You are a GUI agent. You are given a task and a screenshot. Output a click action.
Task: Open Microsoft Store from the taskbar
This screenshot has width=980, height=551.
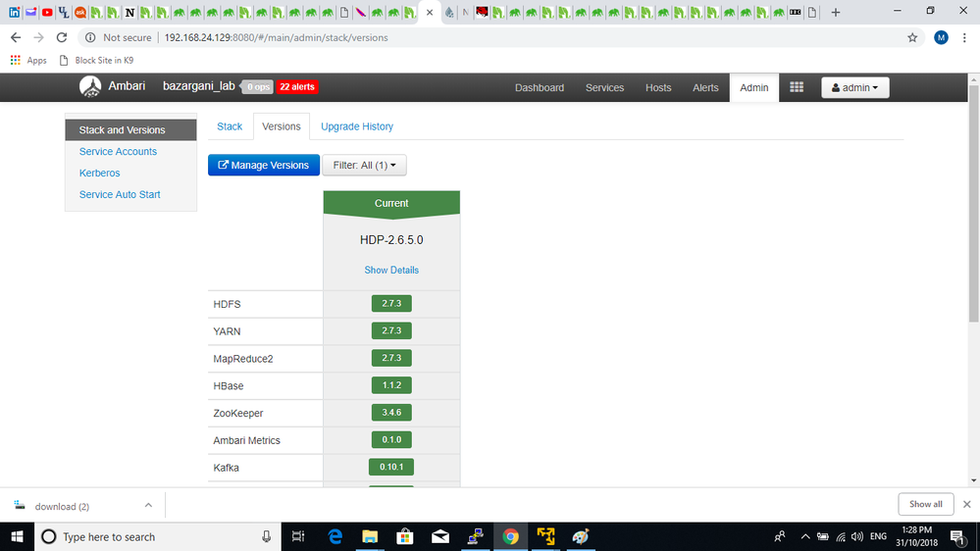coord(405,536)
